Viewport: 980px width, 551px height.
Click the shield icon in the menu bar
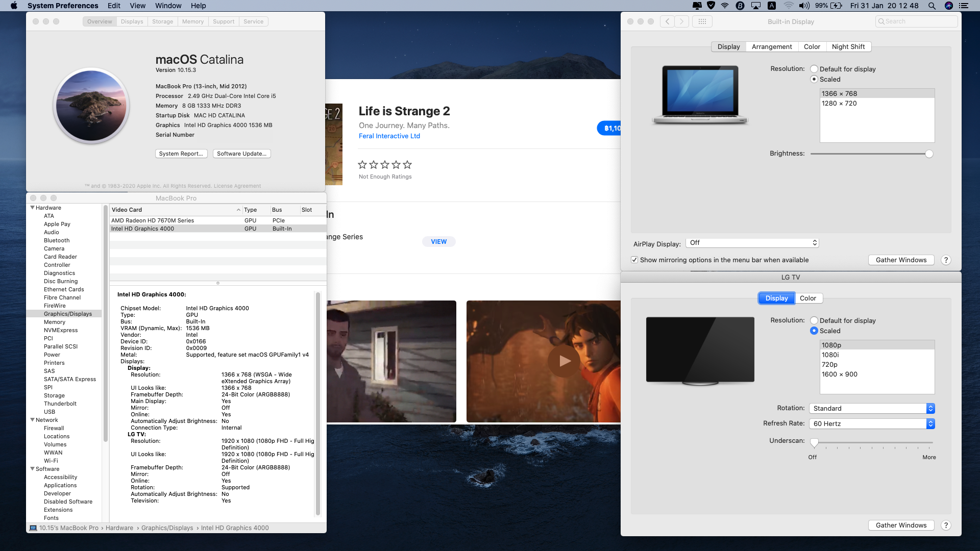pos(711,6)
